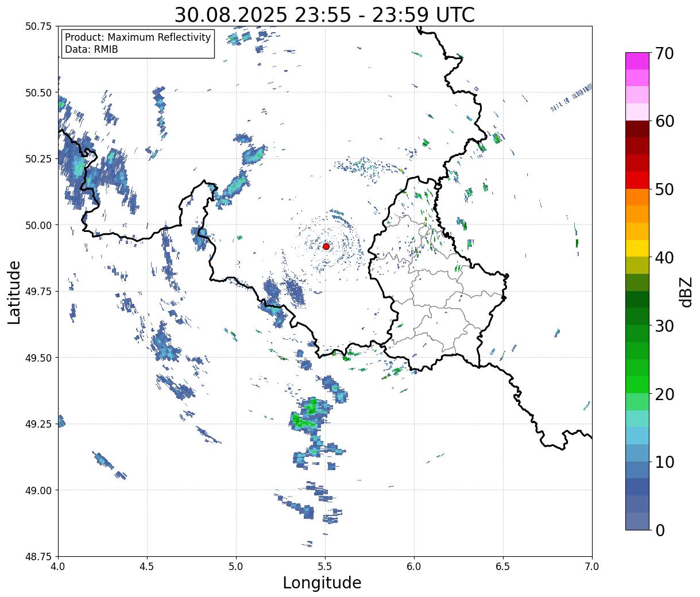The height and width of the screenshot is (597, 700).
Task: Click the longitude tick label 6.0
Action: pos(414,567)
